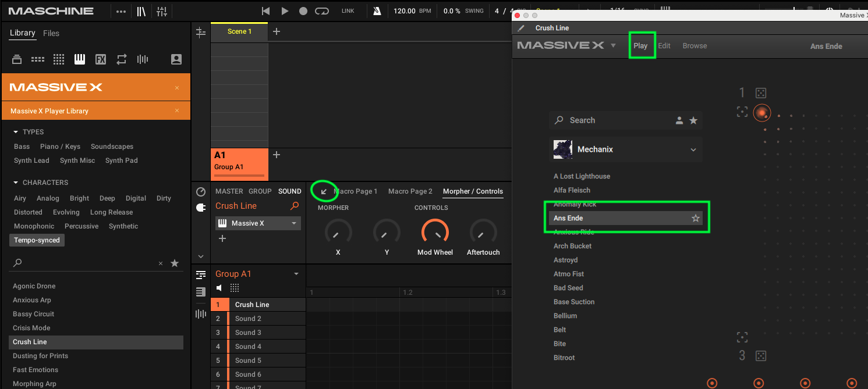This screenshot has height=389, width=868.
Task: Toggle the group audition speaker icon
Action: point(219,288)
